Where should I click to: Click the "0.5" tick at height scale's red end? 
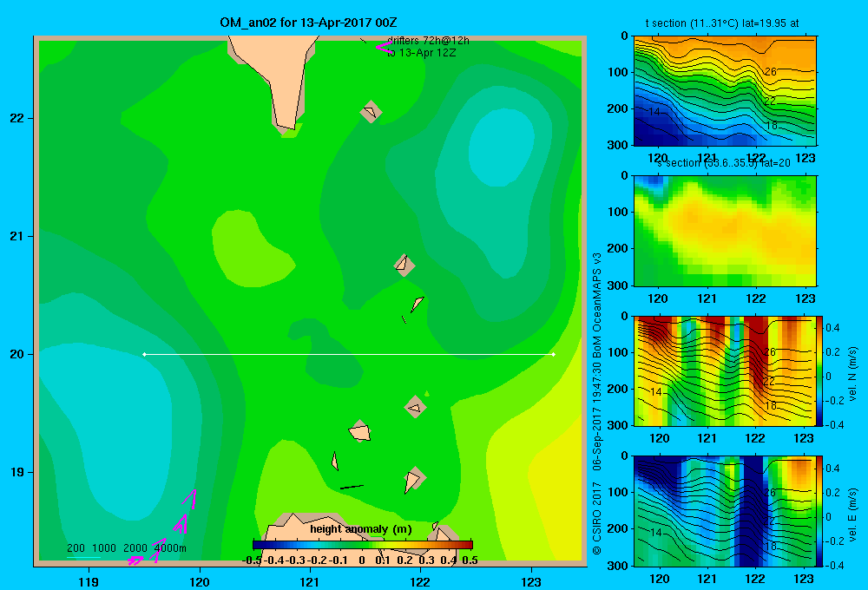tap(470, 560)
